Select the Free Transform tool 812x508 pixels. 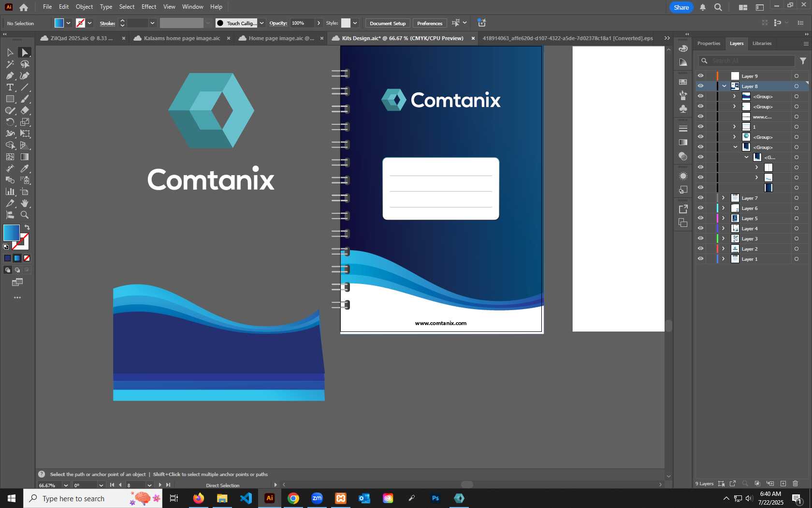click(x=25, y=134)
